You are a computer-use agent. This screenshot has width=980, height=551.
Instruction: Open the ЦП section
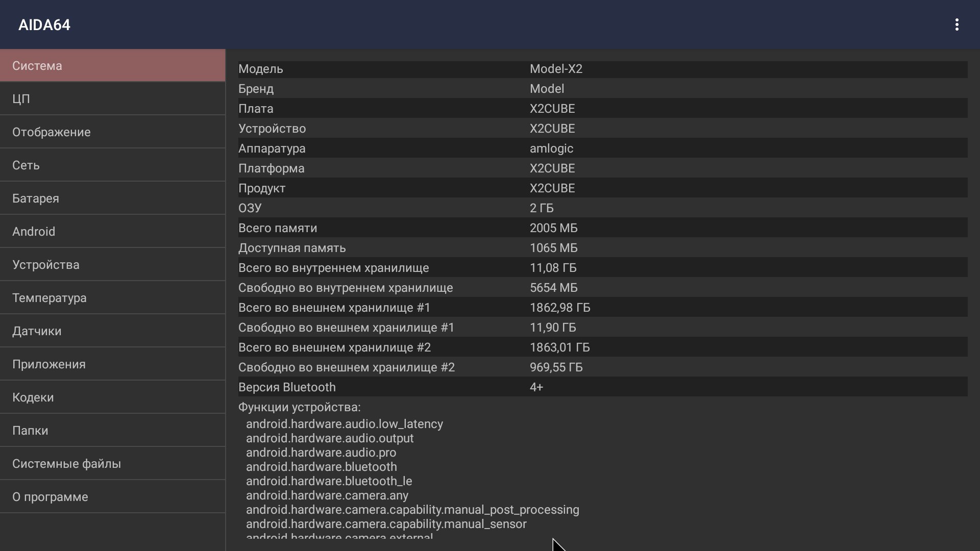[112, 99]
